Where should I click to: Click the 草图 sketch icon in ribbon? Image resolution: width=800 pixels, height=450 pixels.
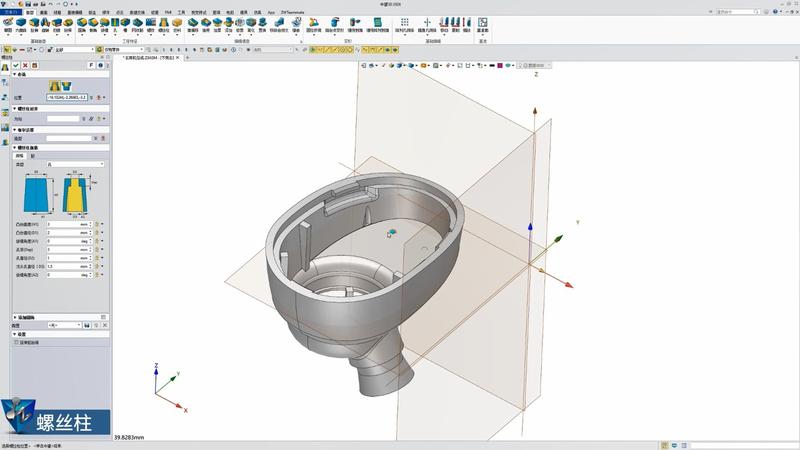coord(8,22)
